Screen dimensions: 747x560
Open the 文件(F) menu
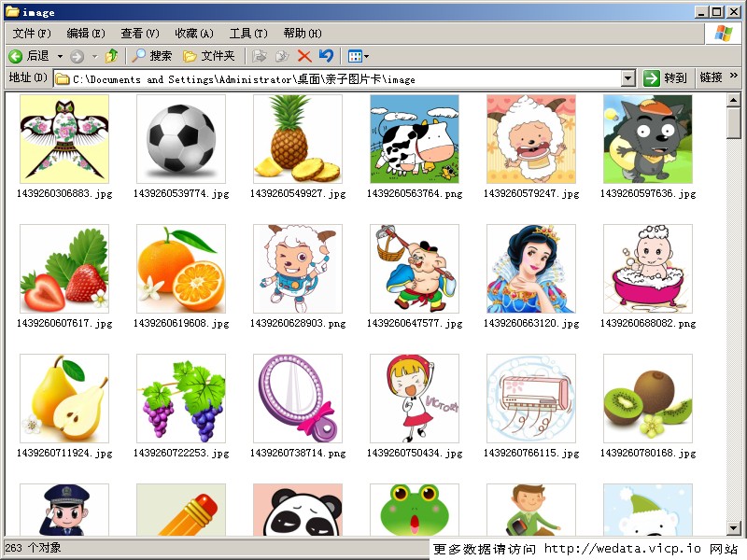click(32, 34)
